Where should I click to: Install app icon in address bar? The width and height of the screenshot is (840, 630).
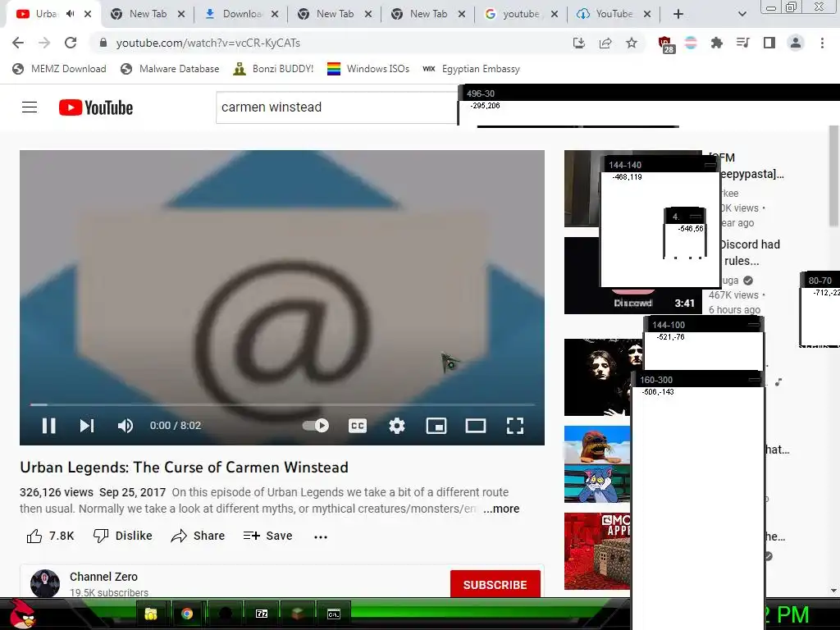point(578,43)
